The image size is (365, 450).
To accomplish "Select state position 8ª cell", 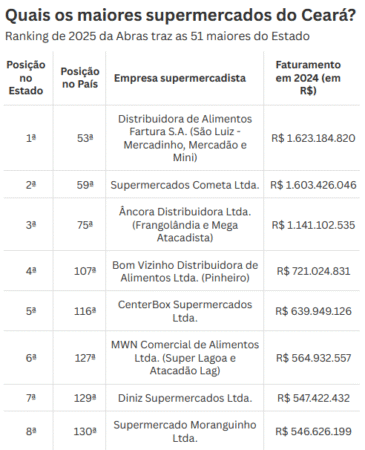I will point(31,431).
